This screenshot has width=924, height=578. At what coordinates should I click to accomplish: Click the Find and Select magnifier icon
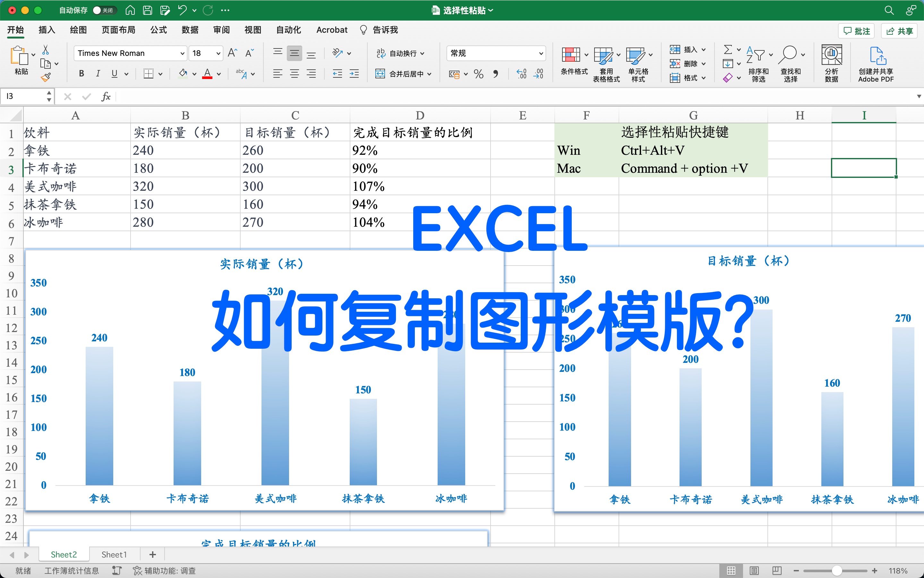pos(787,55)
